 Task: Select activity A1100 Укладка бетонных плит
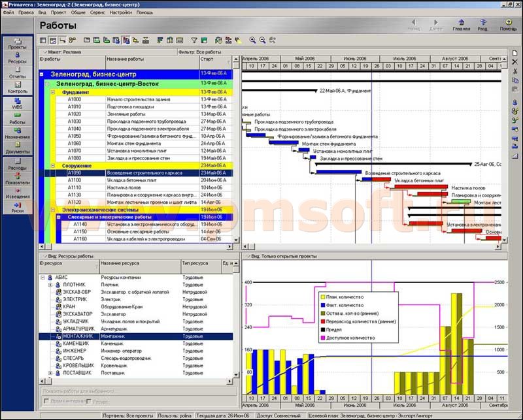pyautogui.click(x=136, y=180)
